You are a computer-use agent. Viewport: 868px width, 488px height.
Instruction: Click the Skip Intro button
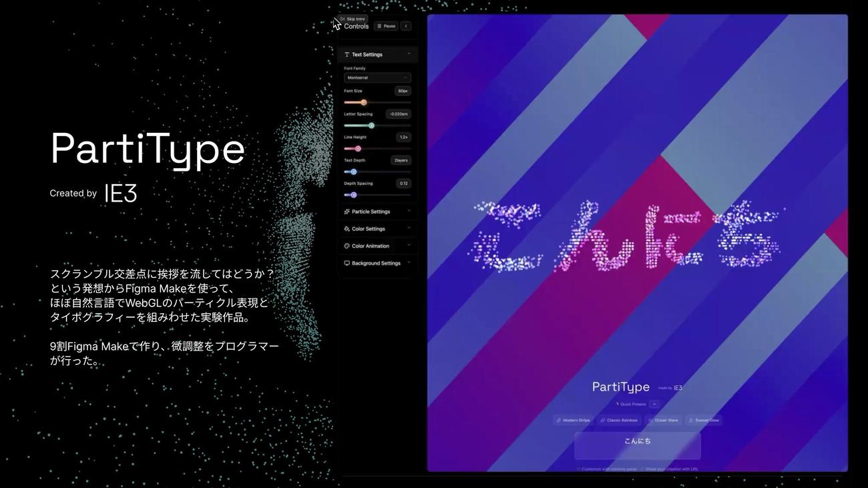pos(352,19)
